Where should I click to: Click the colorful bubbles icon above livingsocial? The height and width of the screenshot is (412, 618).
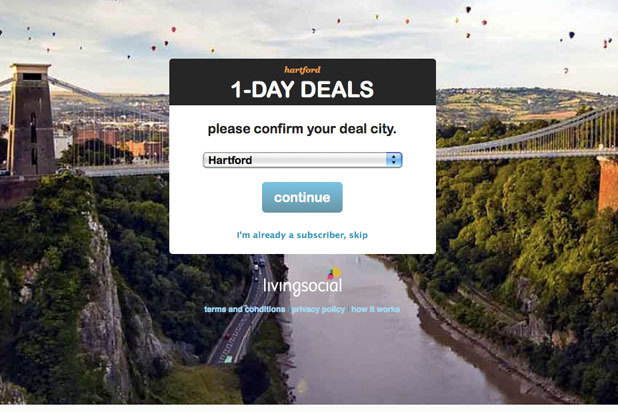pos(334,273)
